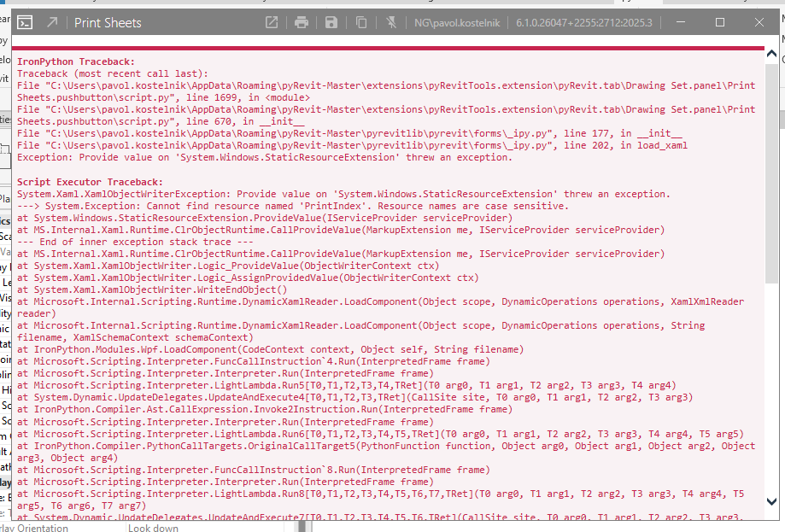
Task: Click the Print Sheets window title
Action: pyautogui.click(x=108, y=22)
